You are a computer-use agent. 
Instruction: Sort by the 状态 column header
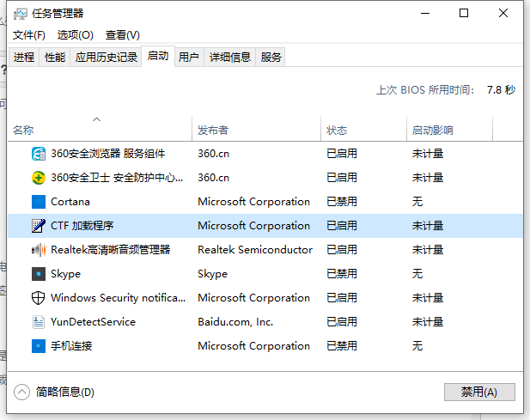pyautogui.click(x=337, y=131)
